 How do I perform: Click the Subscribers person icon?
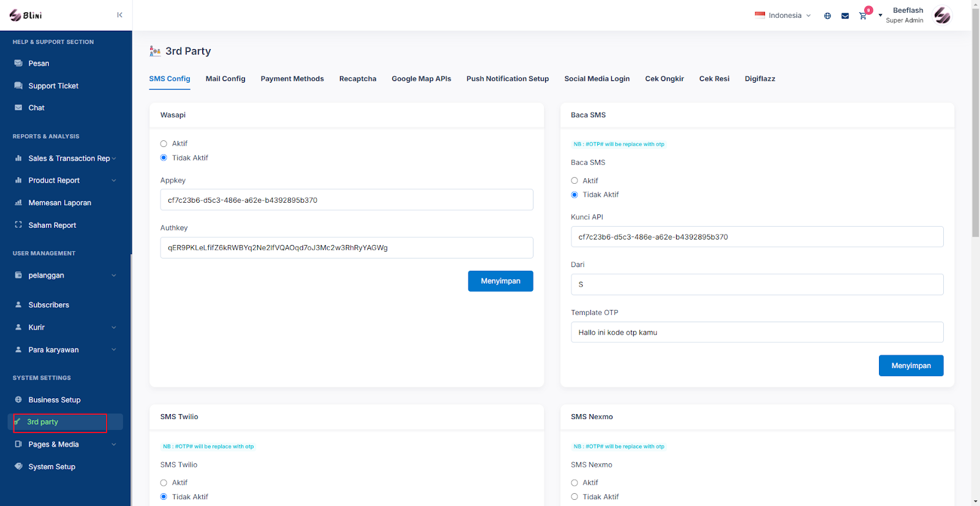pos(18,304)
